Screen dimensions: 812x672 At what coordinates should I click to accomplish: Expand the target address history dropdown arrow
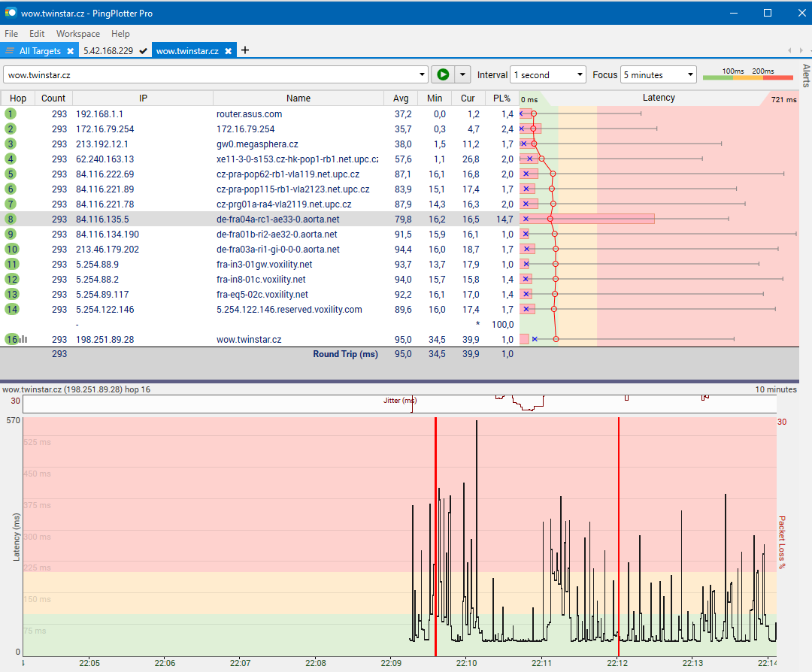pos(422,75)
